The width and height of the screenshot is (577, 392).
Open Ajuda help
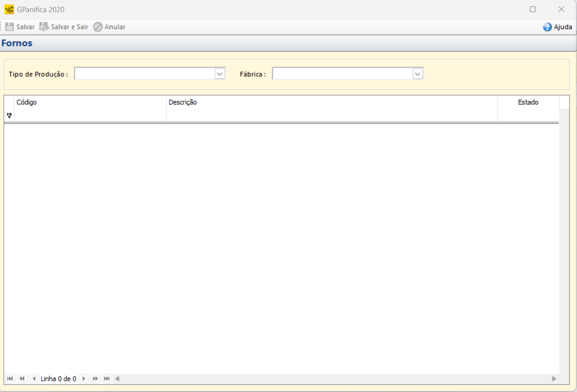coord(558,27)
